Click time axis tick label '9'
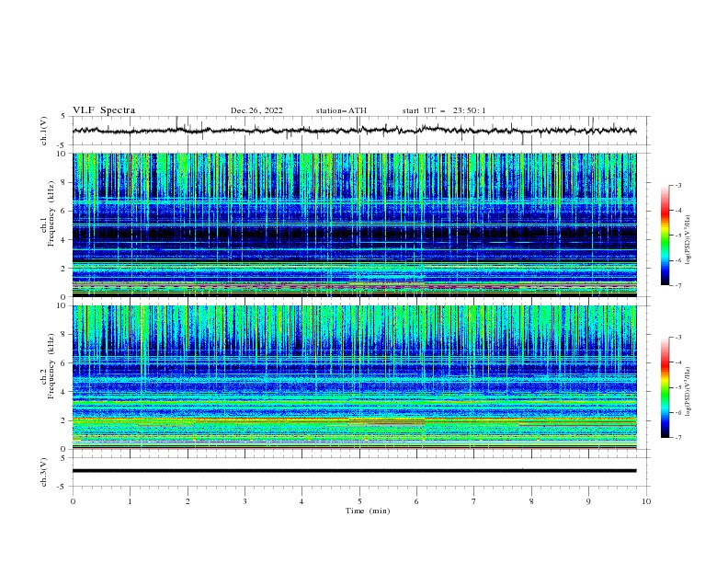The width and height of the screenshot is (728, 563). coord(588,501)
